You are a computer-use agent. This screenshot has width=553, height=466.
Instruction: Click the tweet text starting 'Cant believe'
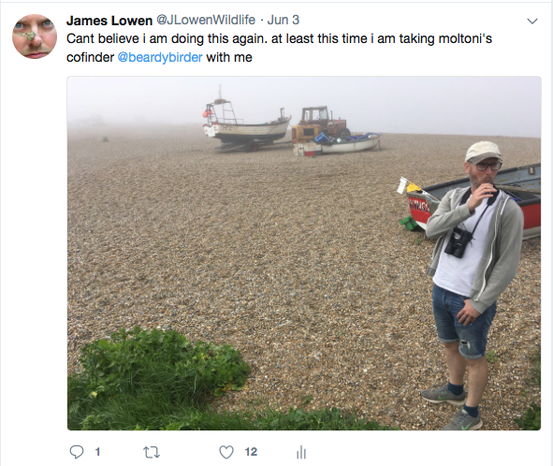click(x=279, y=48)
